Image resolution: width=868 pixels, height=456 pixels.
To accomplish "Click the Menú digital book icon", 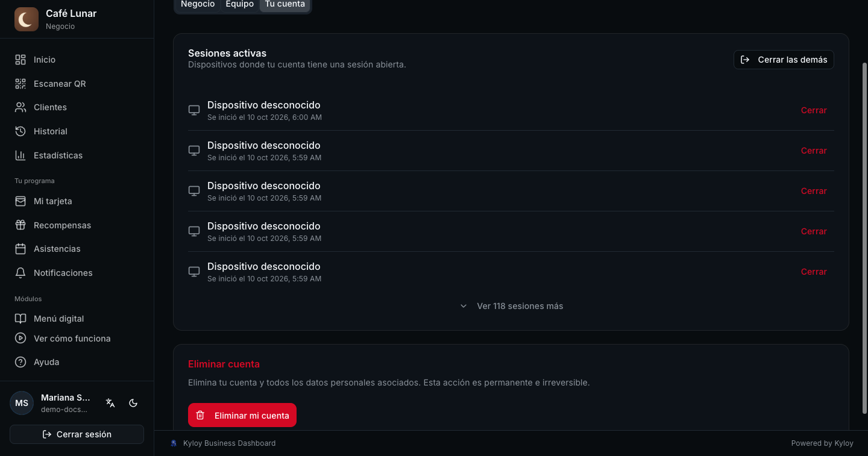I will point(20,319).
